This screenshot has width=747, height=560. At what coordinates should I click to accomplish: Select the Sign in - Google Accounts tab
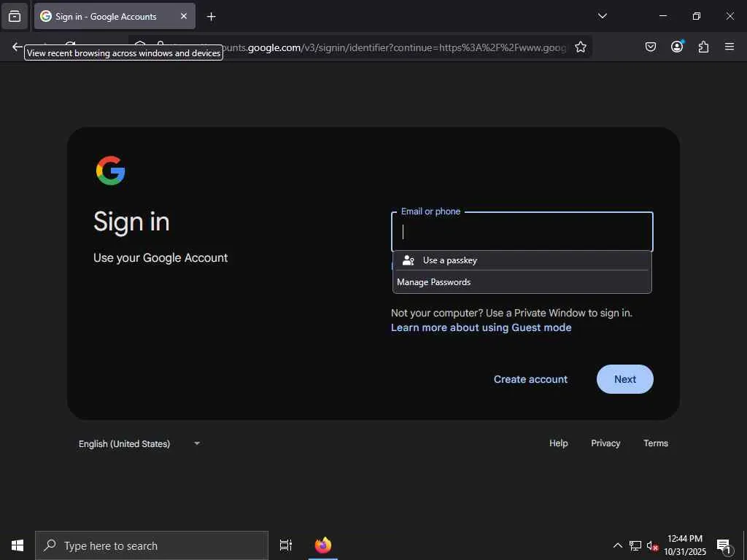(x=115, y=16)
